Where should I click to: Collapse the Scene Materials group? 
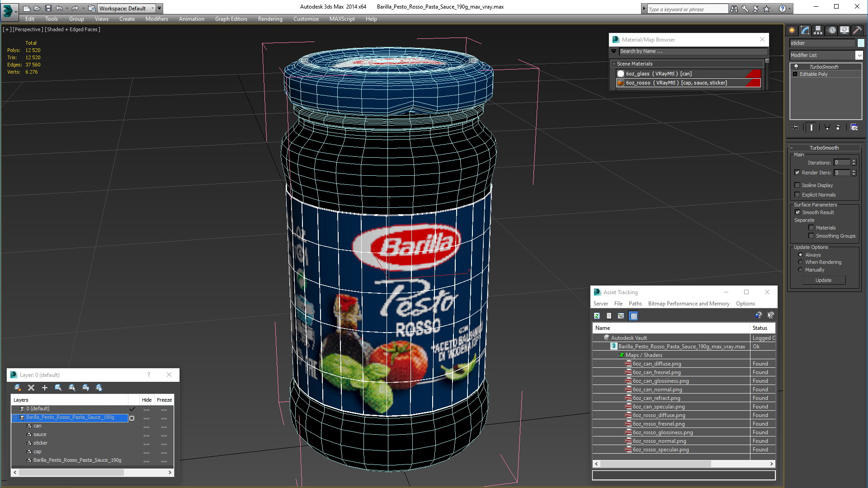(x=613, y=64)
